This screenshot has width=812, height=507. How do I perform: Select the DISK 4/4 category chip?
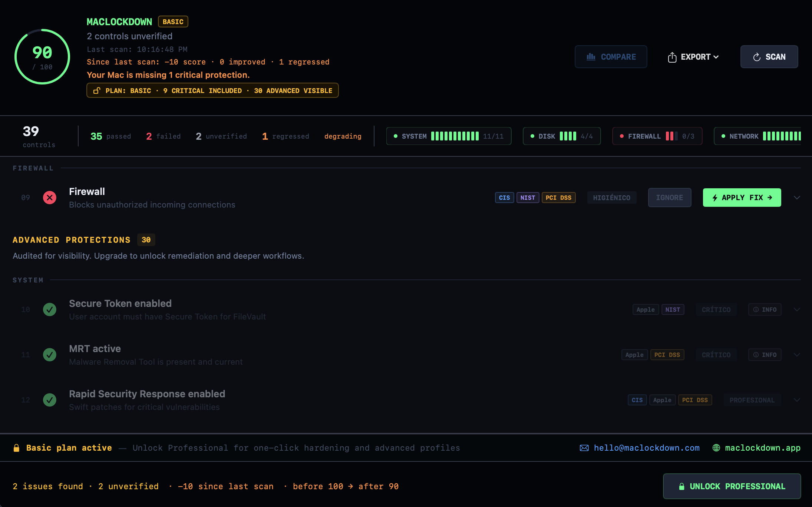562,136
